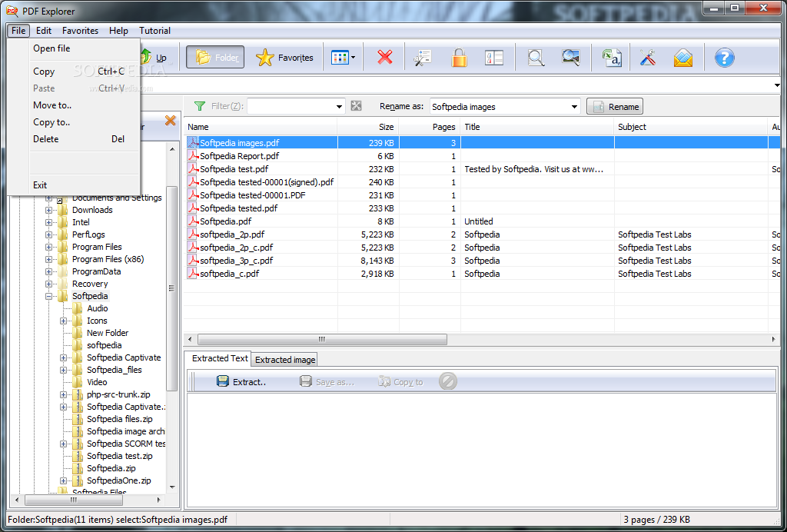This screenshot has width=787, height=532.
Task: Click the folder tree vertical scrollbar thumb
Action: coord(171,288)
